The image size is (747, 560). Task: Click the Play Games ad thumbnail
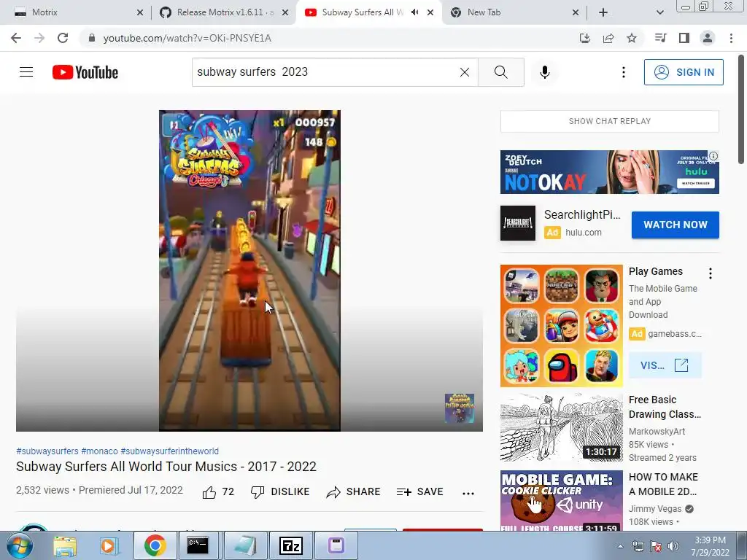(561, 326)
